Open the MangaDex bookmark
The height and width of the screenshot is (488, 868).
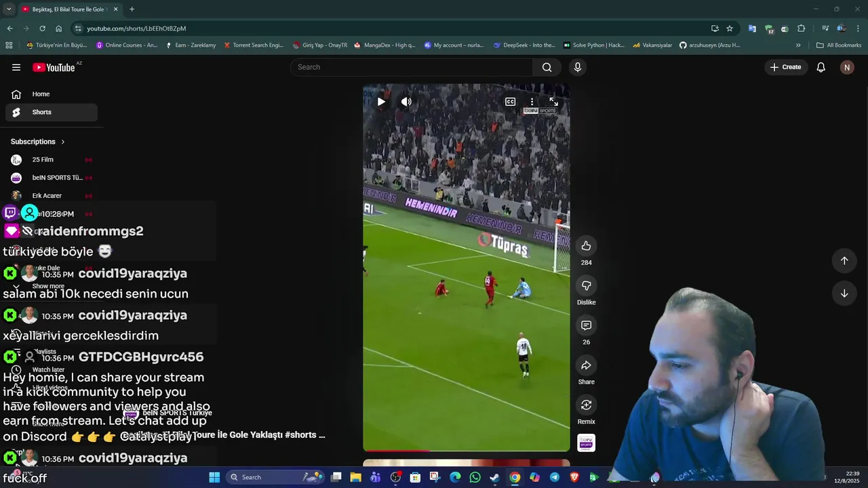point(384,45)
